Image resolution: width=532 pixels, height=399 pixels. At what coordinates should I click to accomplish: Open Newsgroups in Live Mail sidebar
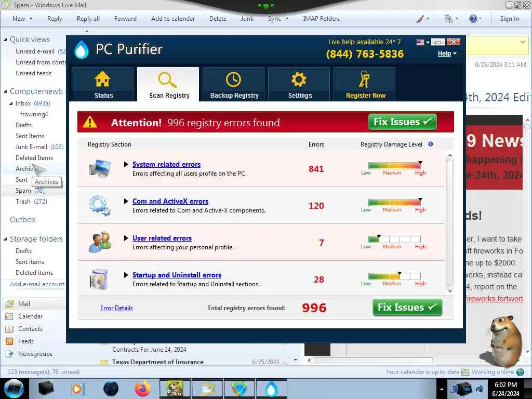click(29, 354)
